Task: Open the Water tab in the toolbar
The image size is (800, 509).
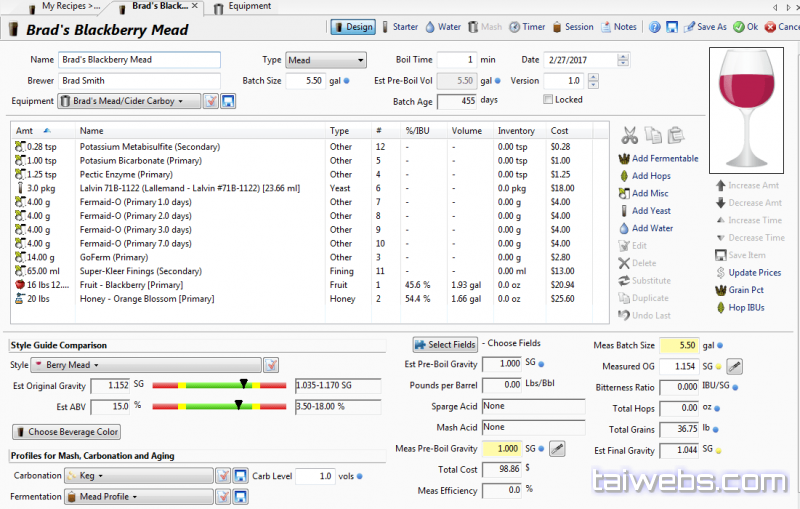Action: tap(443, 27)
